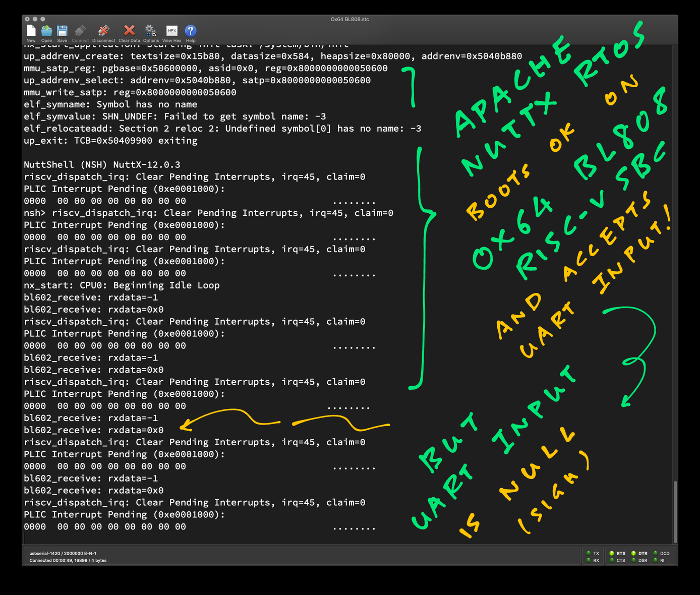Toggle the DTR signal indicator
The image size is (700, 595).
tap(633, 553)
